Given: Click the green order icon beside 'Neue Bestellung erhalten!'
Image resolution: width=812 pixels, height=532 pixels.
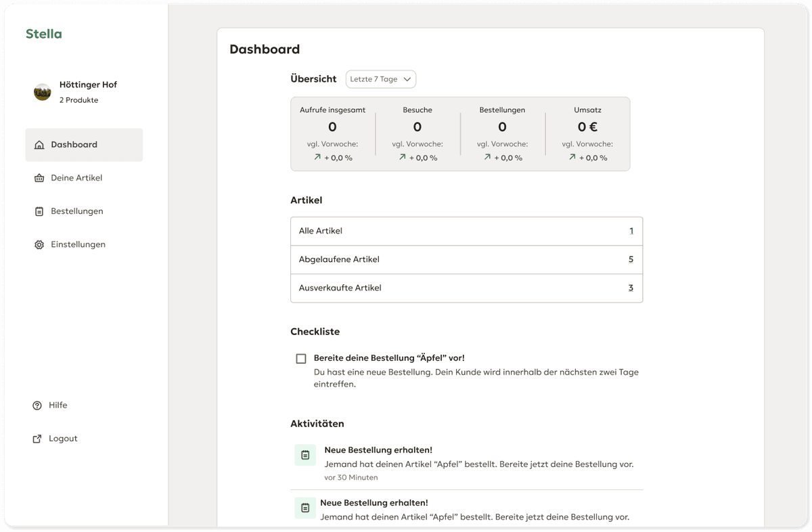Looking at the screenshot, I should [x=304, y=455].
